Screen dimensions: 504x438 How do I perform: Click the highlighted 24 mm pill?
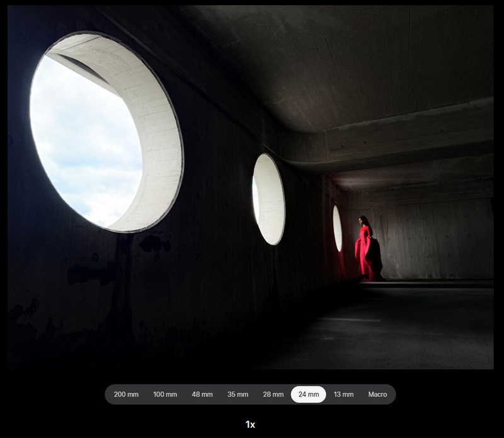pos(309,395)
